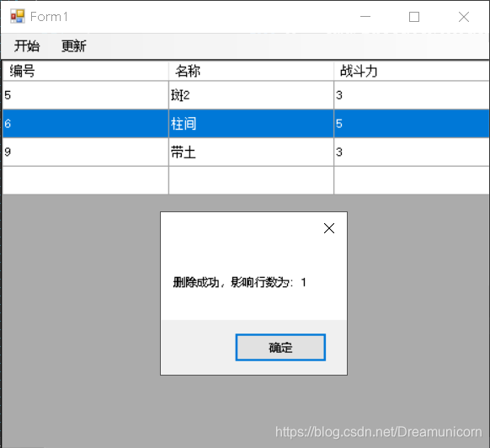
Task: Click the empty new-row 编号 cell
Action: coord(85,180)
